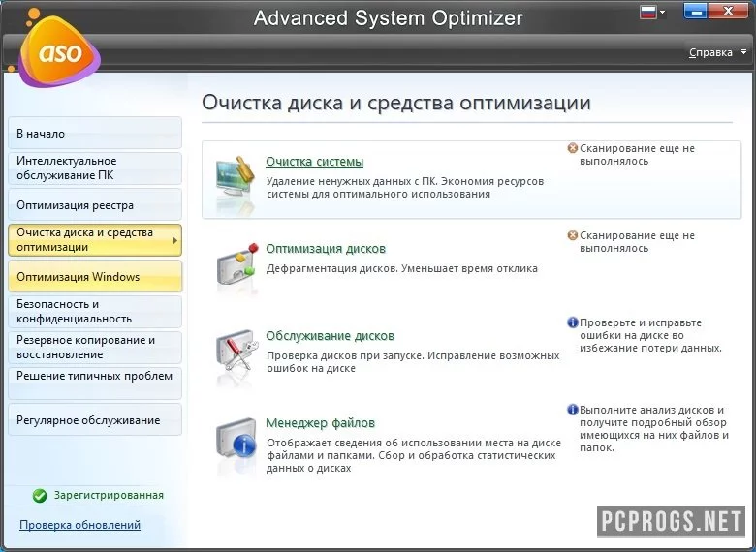Click the green Зарегистрированная check icon
This screenshot has width=756, height=552.
coord(40,495)
